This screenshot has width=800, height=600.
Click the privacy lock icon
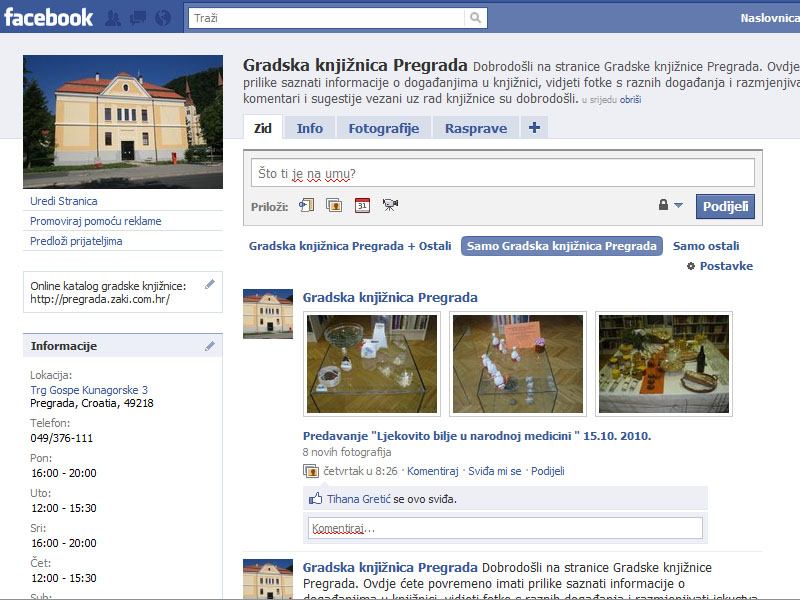(x=663, y=205)
